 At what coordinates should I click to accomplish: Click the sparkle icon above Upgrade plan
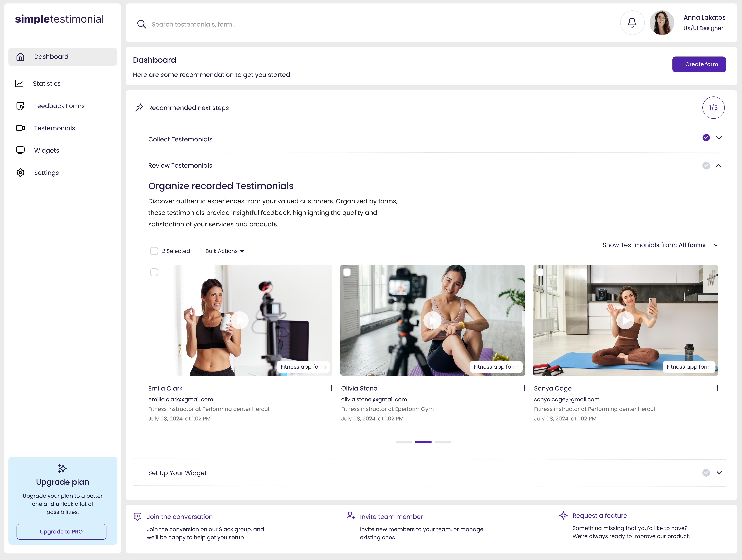click(x=62, y=468)
